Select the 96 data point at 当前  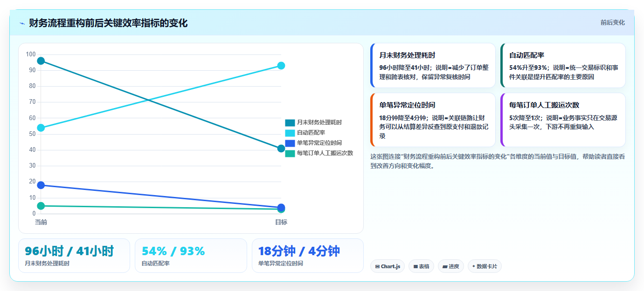(41, 61)
